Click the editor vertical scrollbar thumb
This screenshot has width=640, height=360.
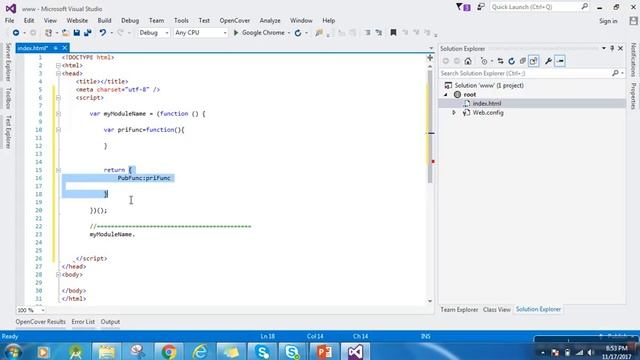(x=430, y=127)
